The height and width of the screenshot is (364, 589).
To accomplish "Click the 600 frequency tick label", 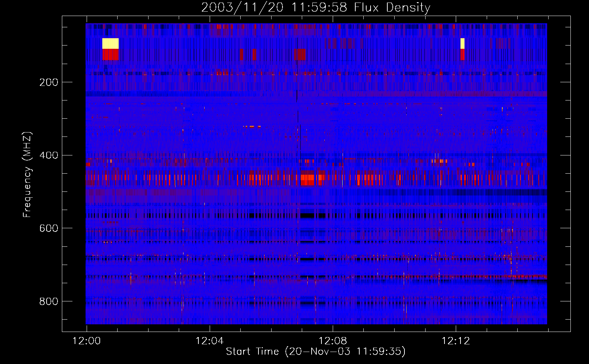I will (x=49, y=228).
